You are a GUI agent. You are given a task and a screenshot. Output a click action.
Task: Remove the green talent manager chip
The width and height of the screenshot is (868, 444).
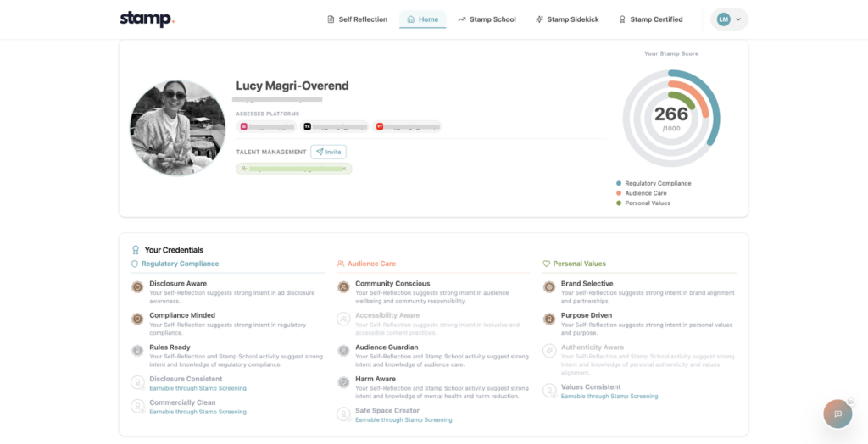click(x=344, y=169)
